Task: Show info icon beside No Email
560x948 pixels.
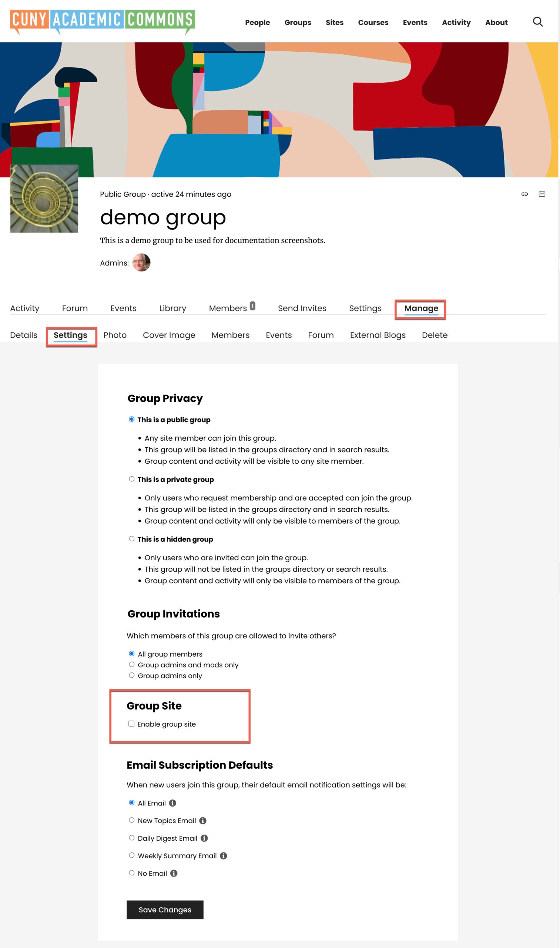Action: click(x=174, y=873)
